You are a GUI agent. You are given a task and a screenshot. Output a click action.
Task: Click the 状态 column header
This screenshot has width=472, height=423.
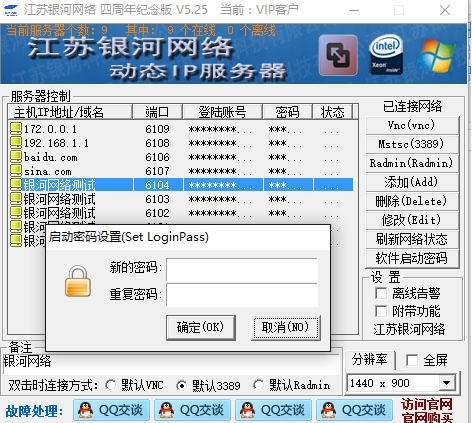click(332, 112)
